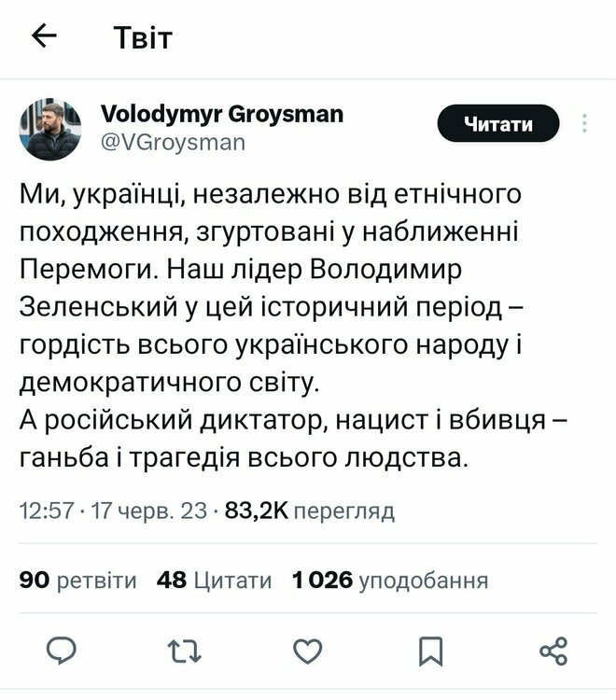Like the tweet with the heart icon
The image size is (616, 700).
(307, 650)
